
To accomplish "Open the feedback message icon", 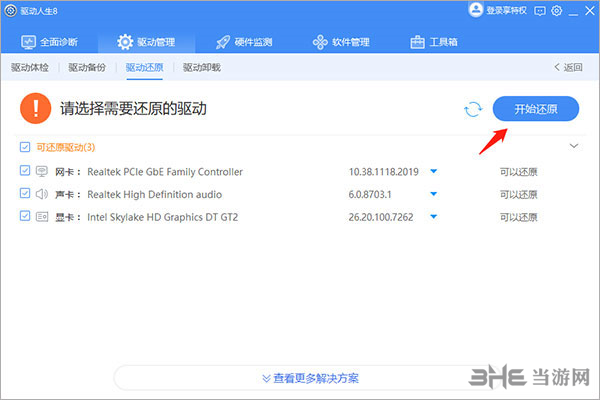I will pos(540,11).
